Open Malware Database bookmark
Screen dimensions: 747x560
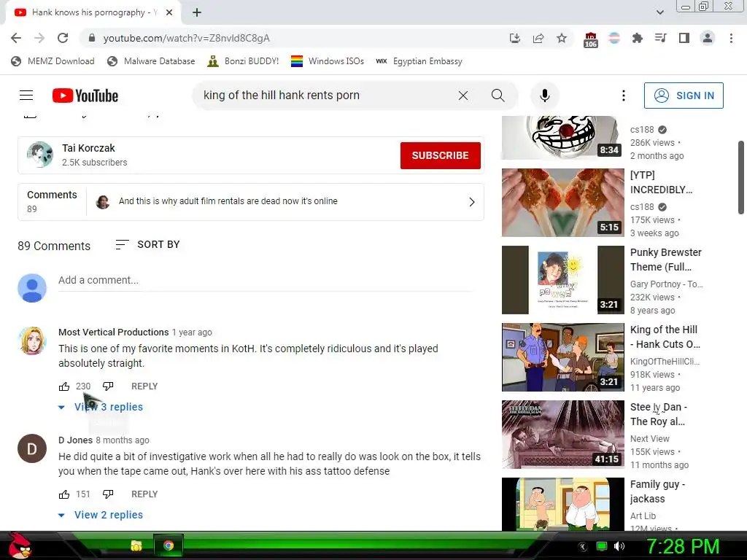151,61
